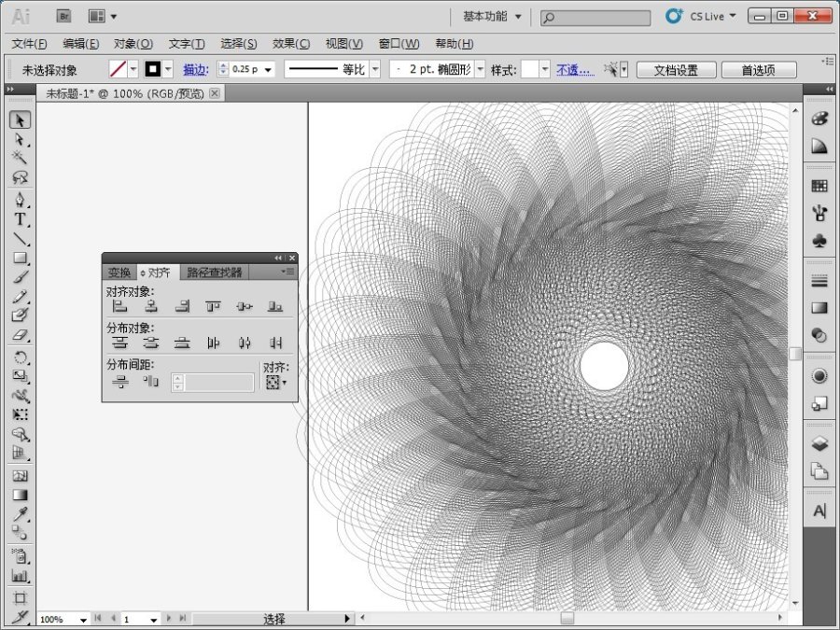This screenshot has width=840, height=630.
Task: Launch Adobe Bridge via Br icon
Action: coord(63,16)
